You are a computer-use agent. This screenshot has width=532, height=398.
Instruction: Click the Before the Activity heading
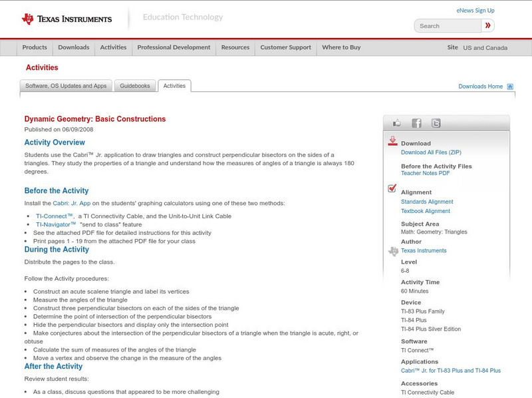click(57, 191)
